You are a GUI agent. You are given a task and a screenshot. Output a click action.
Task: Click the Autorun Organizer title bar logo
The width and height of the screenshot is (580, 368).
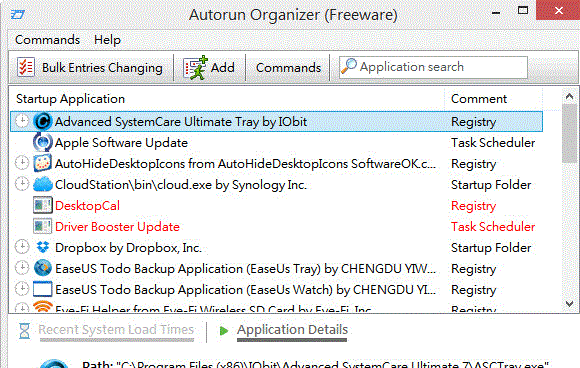pyautogui.click(x=17, y=14)
